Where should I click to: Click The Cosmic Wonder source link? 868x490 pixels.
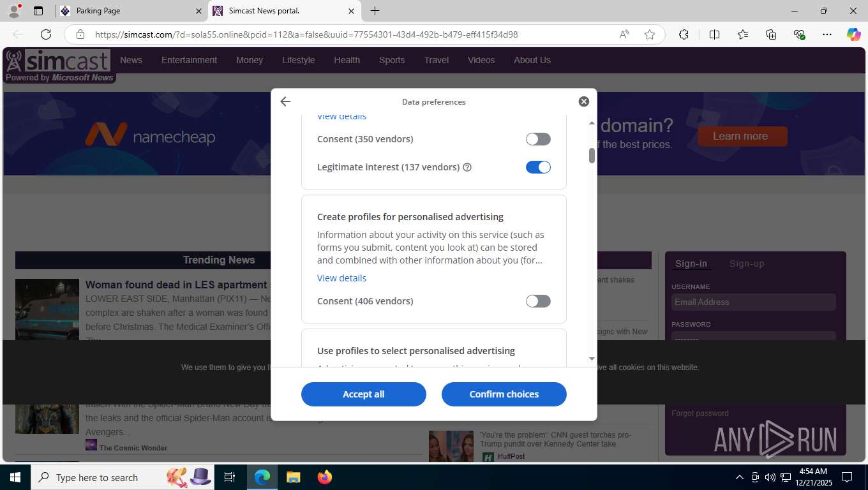point(133,448)
